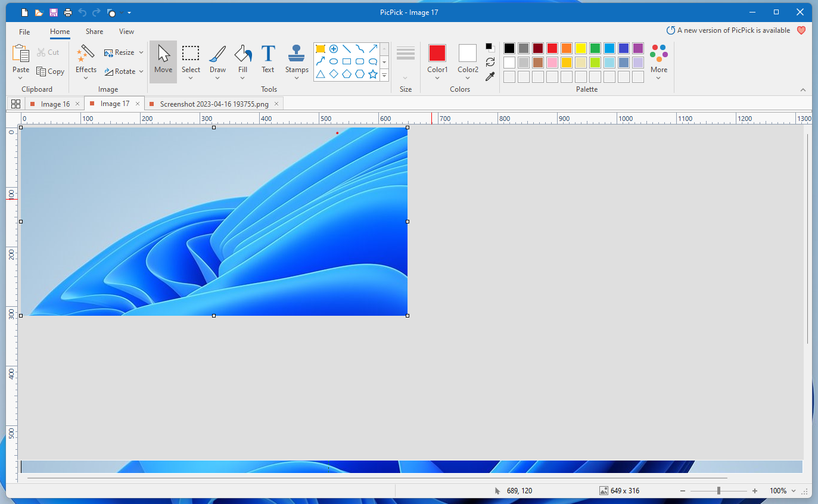Open More palette colors
The height and width of the screenshot is (504, 818).
point(658,60)
